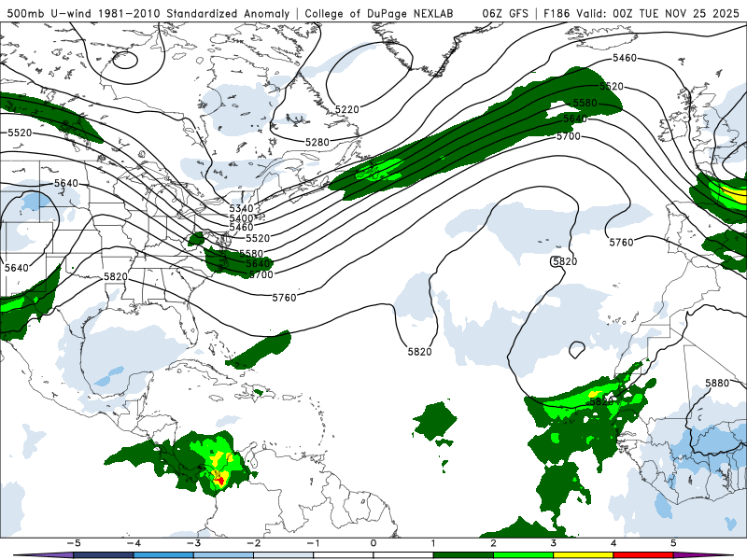747x560 pixels.
Task: Click the "5400" contour label
Action: [x=241, y=218]
